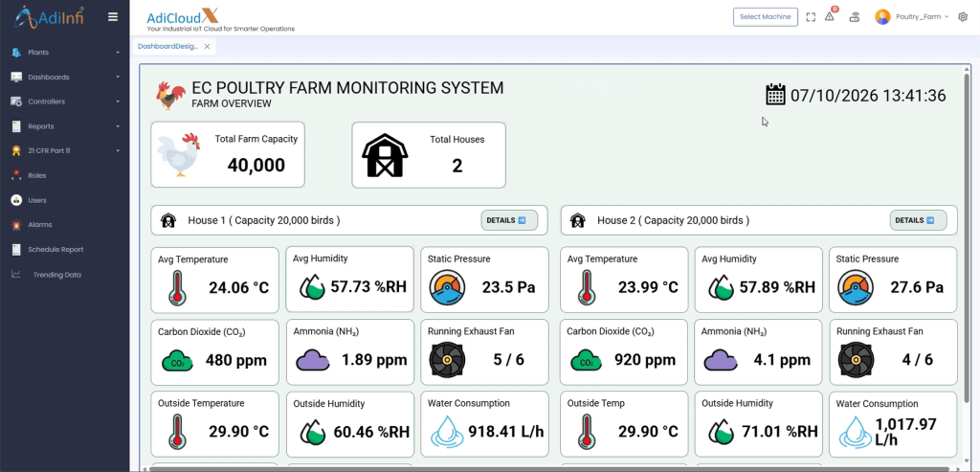The width and height of the screenshot is (980, 472).
Task: Click the hen icon in Total Farm Capacity
Action: tap(179, 154)
